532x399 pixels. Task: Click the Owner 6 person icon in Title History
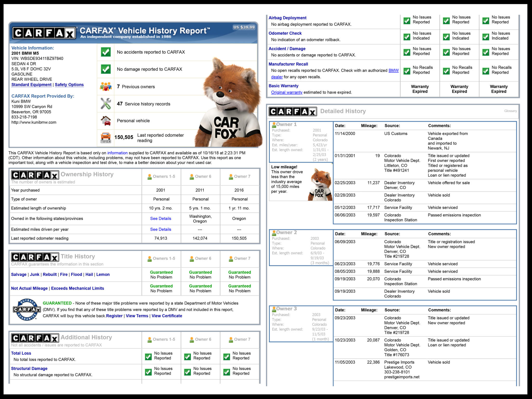(192, 259)
